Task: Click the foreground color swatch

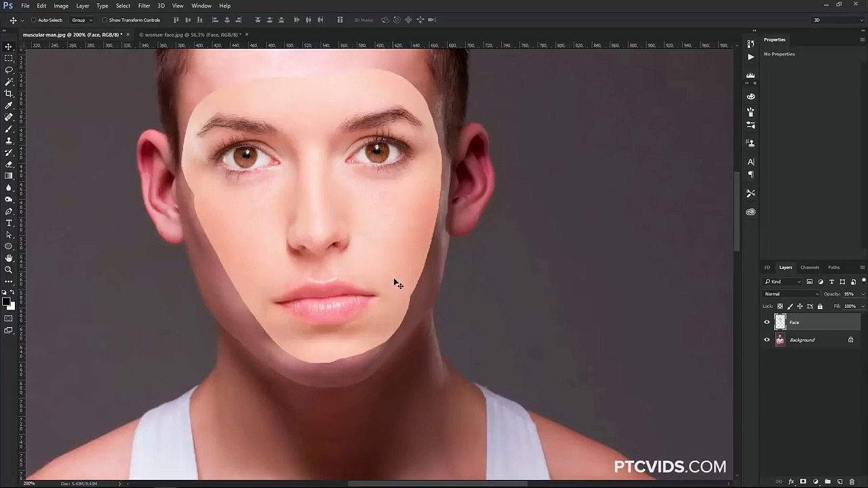Action: point(6,302)
